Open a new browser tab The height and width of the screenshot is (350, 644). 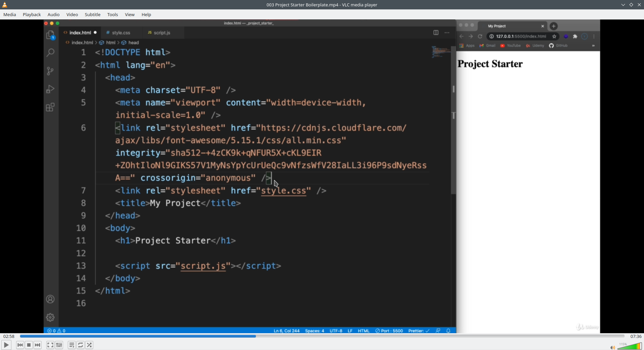click(554, 26)
